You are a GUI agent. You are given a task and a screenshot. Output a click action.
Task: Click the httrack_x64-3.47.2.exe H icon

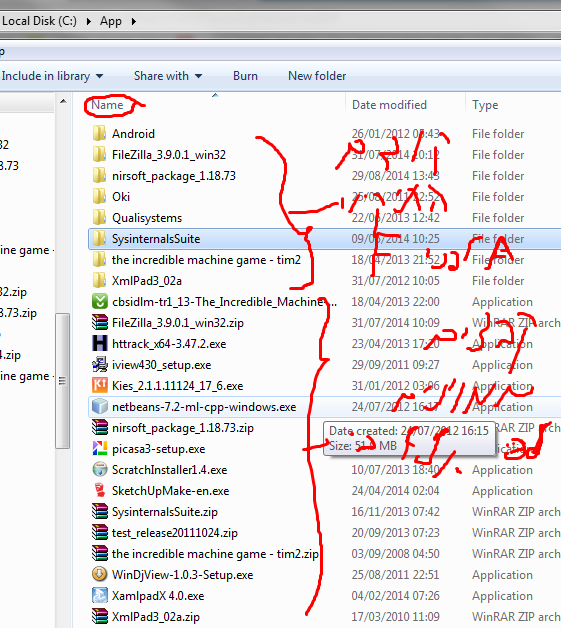pos(100,344)
